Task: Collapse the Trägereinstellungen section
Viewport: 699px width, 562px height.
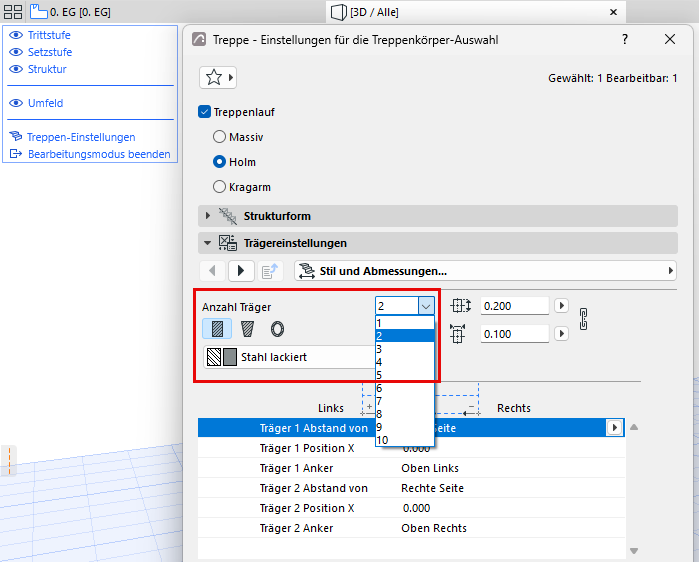Action: (x=207, y=243)
